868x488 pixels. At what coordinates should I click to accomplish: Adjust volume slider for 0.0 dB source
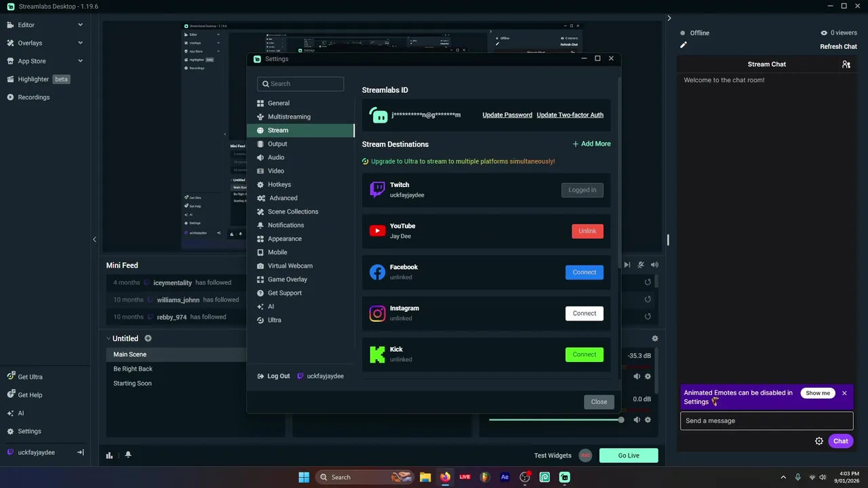(x=555, y=420)
